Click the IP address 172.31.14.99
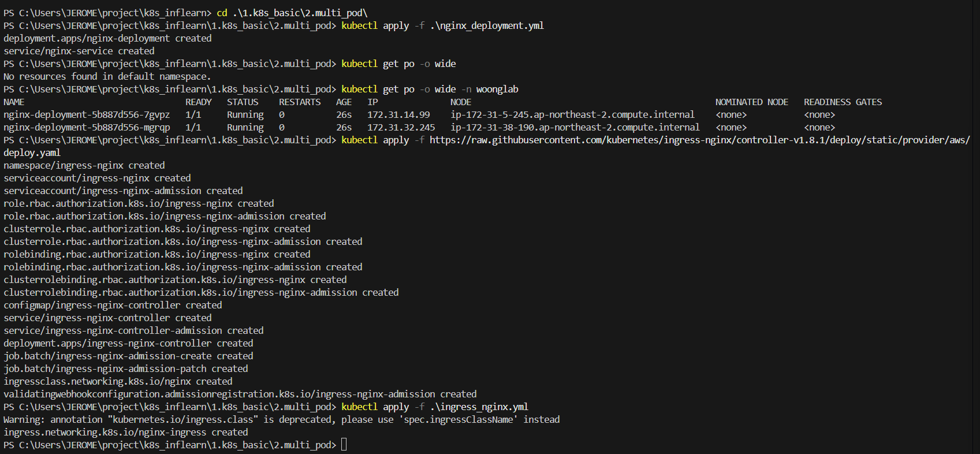980x454 pixels. pyautogui.click(x=398, y=115)
